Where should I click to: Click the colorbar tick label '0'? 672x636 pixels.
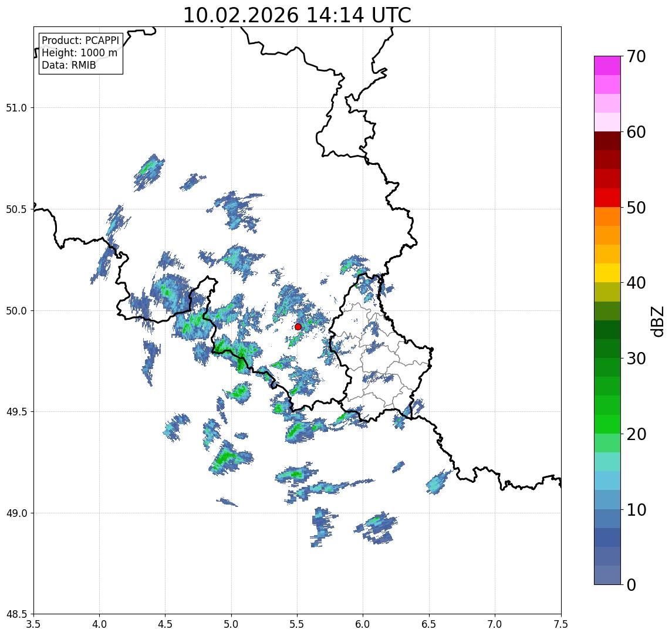pos(632,584)
